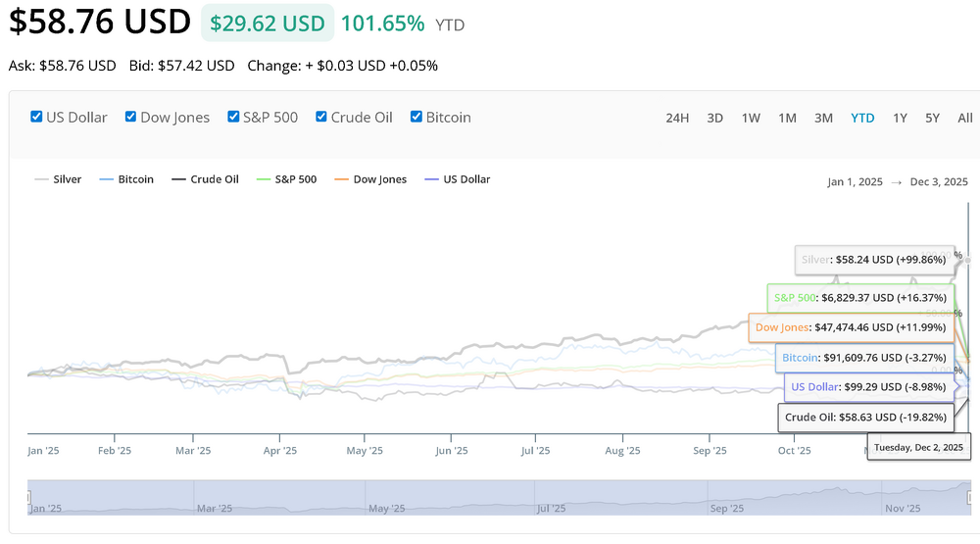Click the Dow Jones legend marker
The width and height of the screenshot is (980, 544).
pos(342,179)
